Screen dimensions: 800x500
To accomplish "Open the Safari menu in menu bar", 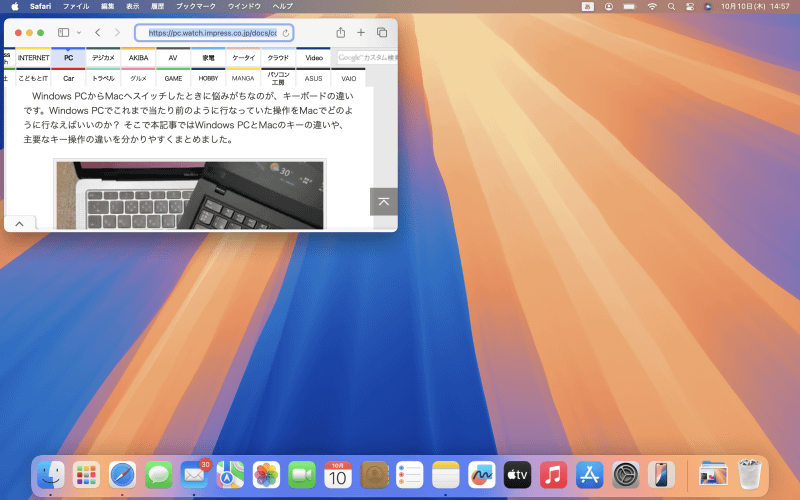I will pos(40,6).
